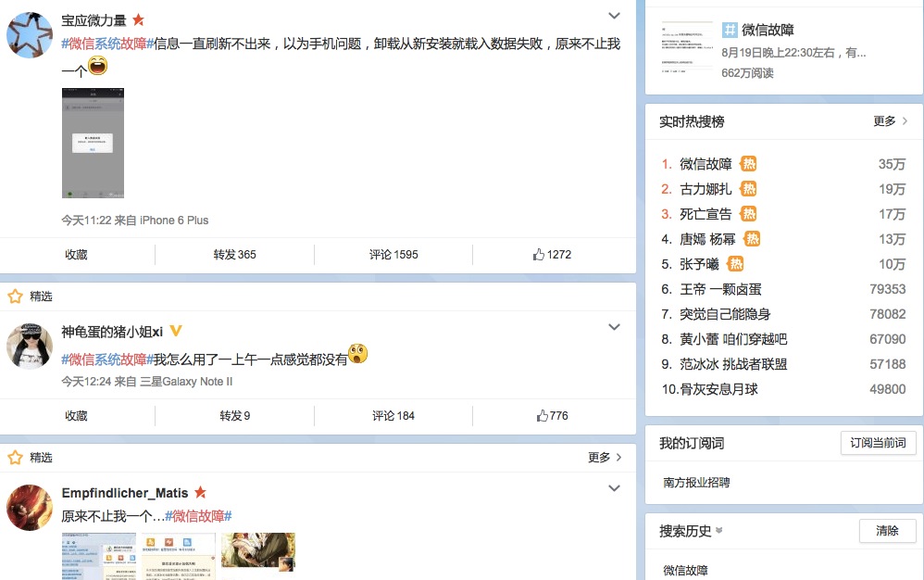Open 微信故障 topic thumbnail image in sidebar
The image size is (924, 580).
686,48
